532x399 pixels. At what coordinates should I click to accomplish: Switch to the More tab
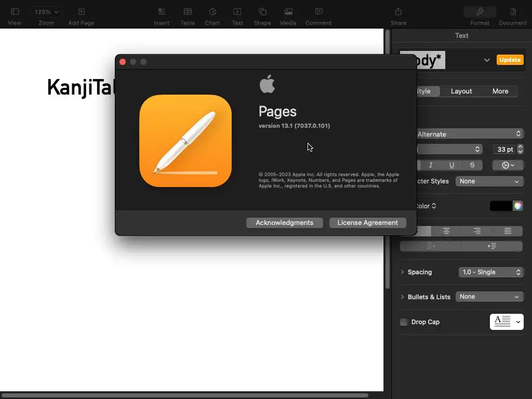tap(500, 91)
